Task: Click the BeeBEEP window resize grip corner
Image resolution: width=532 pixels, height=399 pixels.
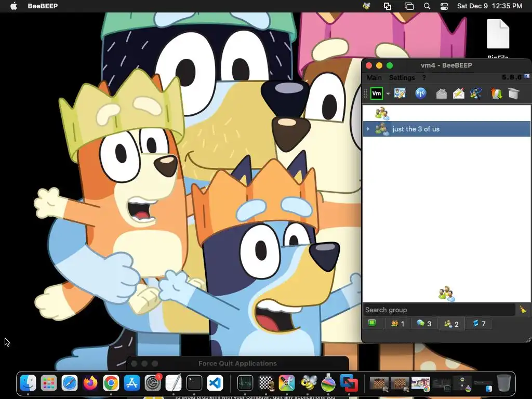Action: [528, 339]
